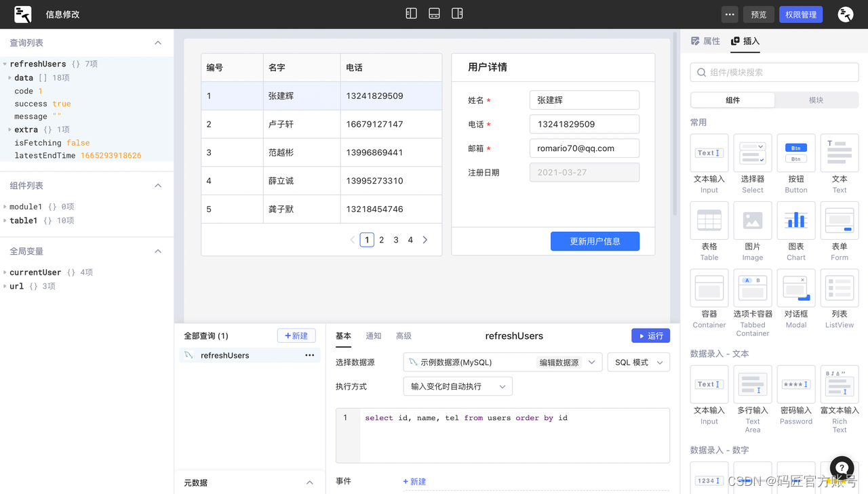Screen dimensions: 868x494
Task: Toggle left panel layout icon in header
Action: (x=411, y=14)
